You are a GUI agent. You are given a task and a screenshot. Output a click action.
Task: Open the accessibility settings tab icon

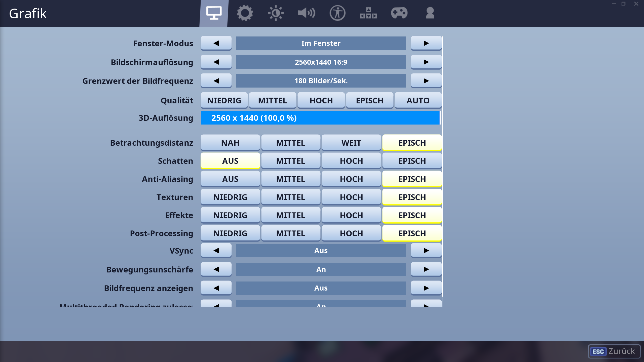337,13
